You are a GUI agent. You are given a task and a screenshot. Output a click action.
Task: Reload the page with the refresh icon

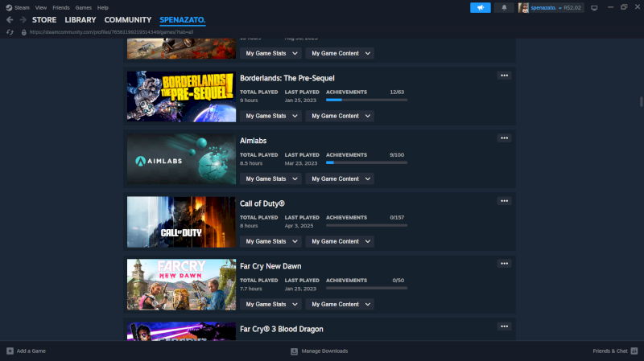pyautogui.click(x=10, y=32)
